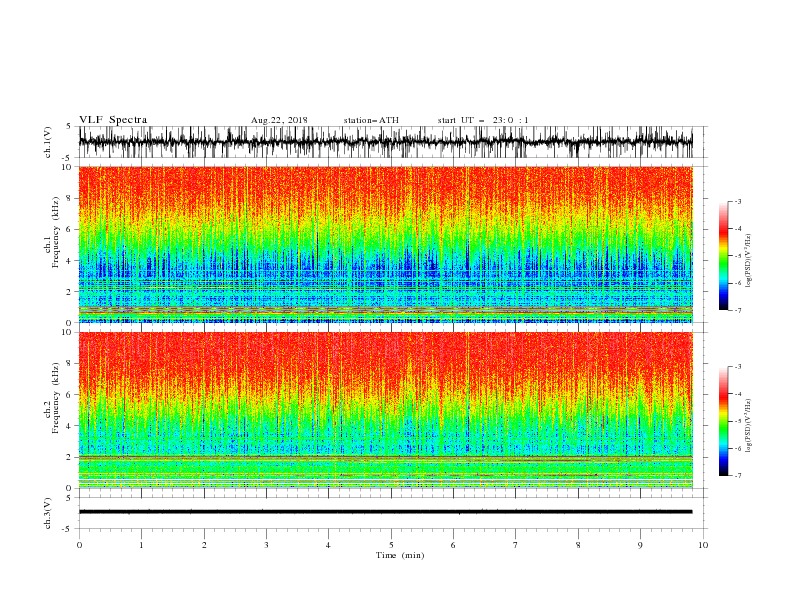
Task: Click the "-7" tick on ch.2 color bar
Action: point(737,475)
